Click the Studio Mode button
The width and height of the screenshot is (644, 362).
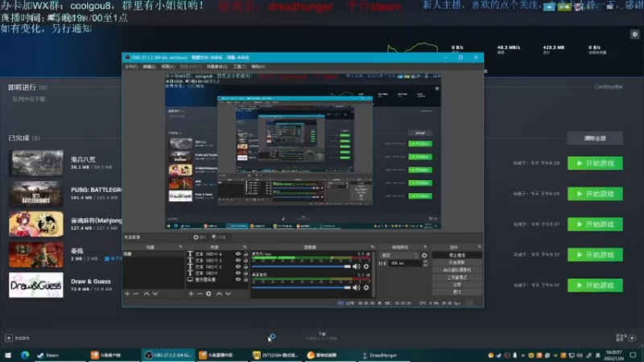point(456,278)
